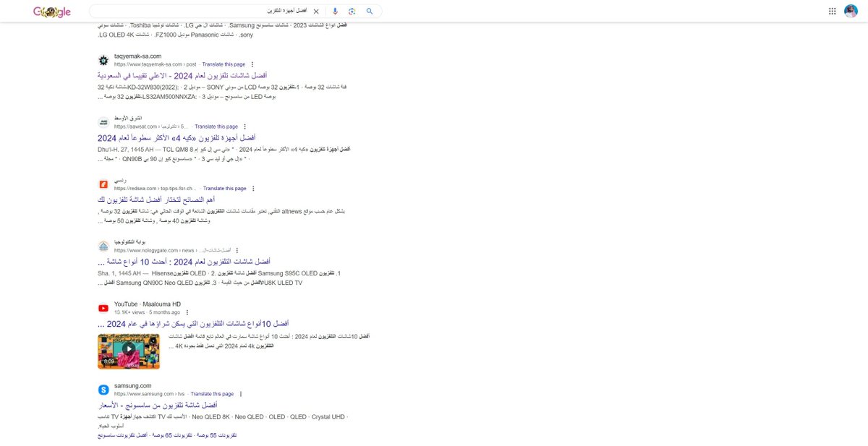Viewport: 868px width, 446px height.
Task: Translate the taqyemak-sa.com result page
Action: tap(224, 64)
